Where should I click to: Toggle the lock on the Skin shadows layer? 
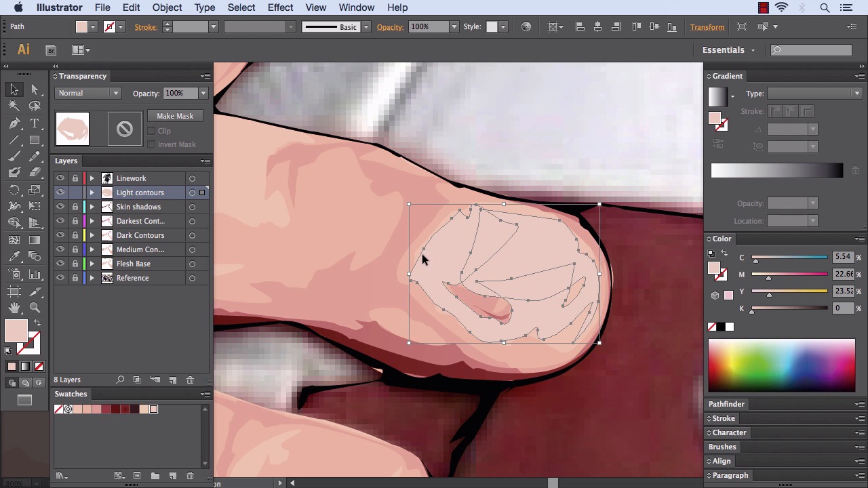pos(75,207)
